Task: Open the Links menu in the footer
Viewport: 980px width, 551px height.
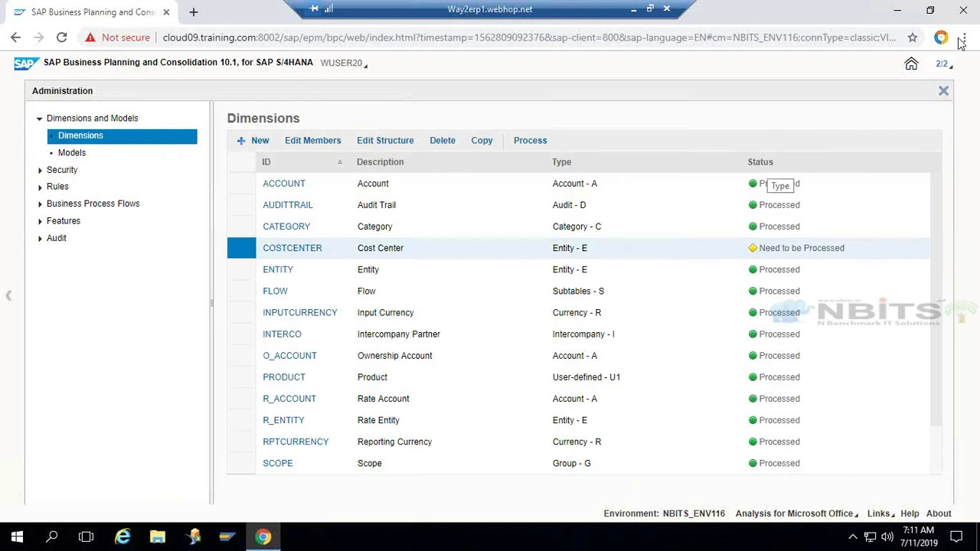Action: pos(880,514)
